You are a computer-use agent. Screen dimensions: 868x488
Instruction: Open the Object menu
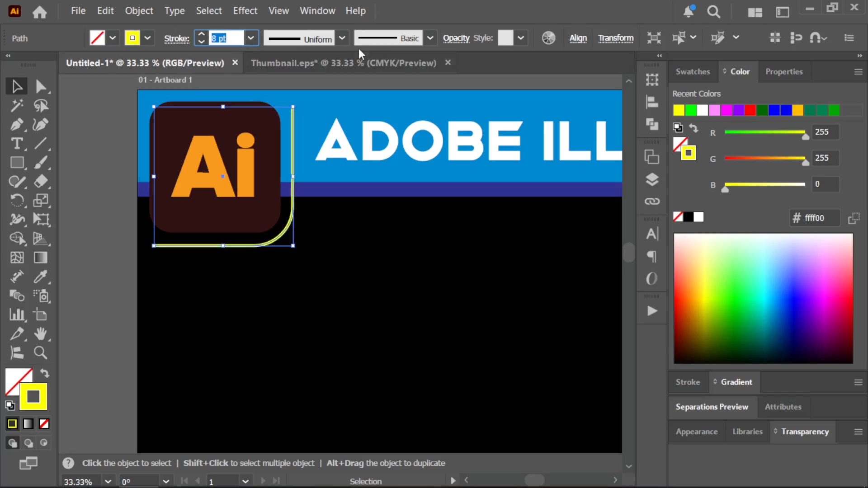pos(139,11)
